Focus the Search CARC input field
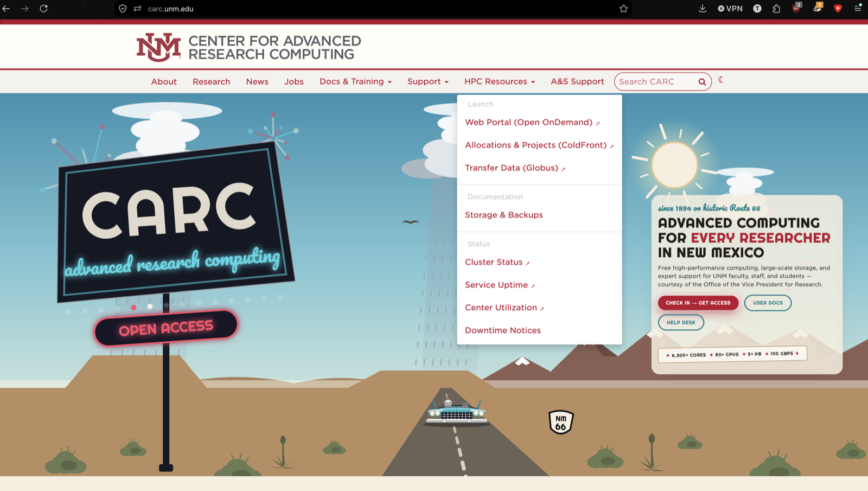 point(657,81)
